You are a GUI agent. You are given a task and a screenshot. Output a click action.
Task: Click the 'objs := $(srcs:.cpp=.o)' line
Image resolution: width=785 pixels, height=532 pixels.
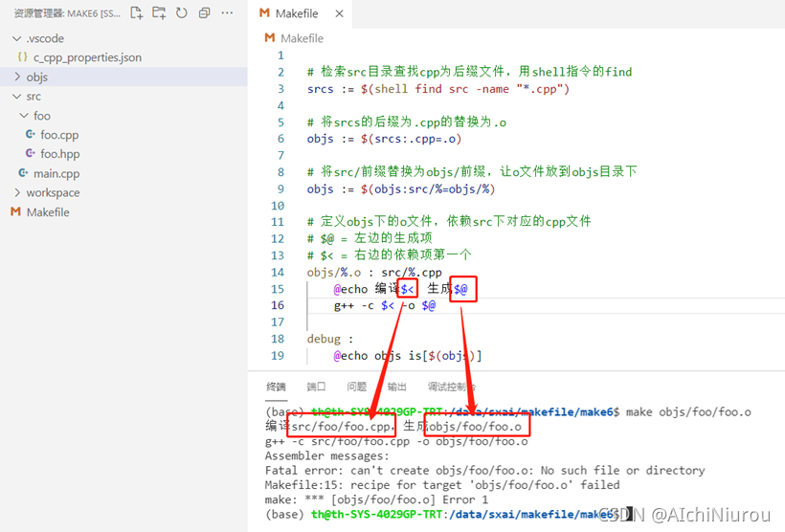point(384,139)
